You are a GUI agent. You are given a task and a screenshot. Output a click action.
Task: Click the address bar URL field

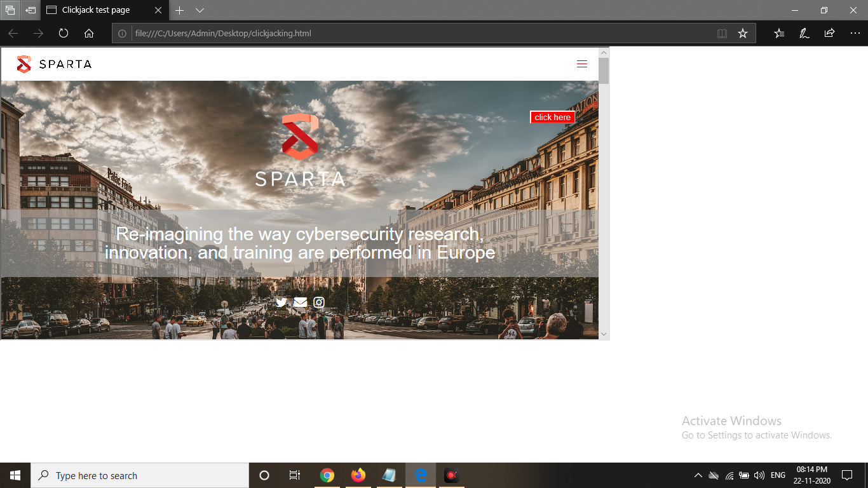click(413, 34)
